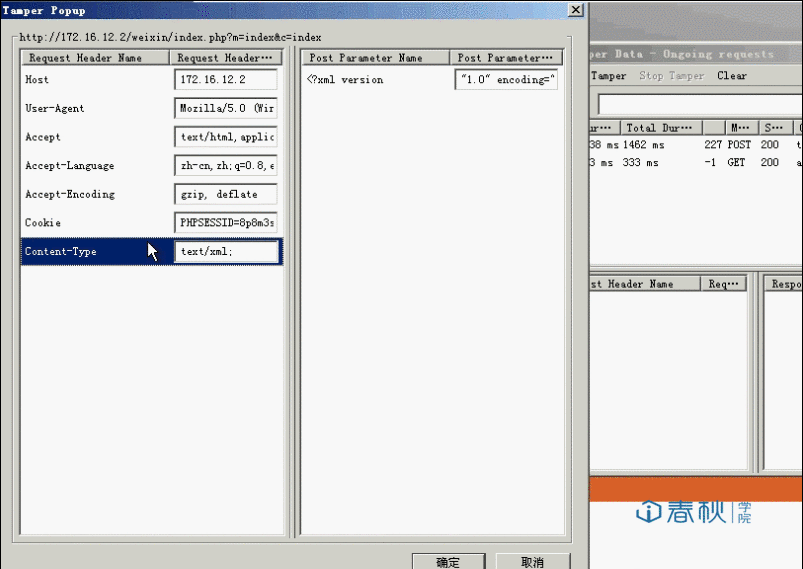The width and height of the screenshot is (803, 569).
Task: Click the 确定 confirm button
Action: 449,561
